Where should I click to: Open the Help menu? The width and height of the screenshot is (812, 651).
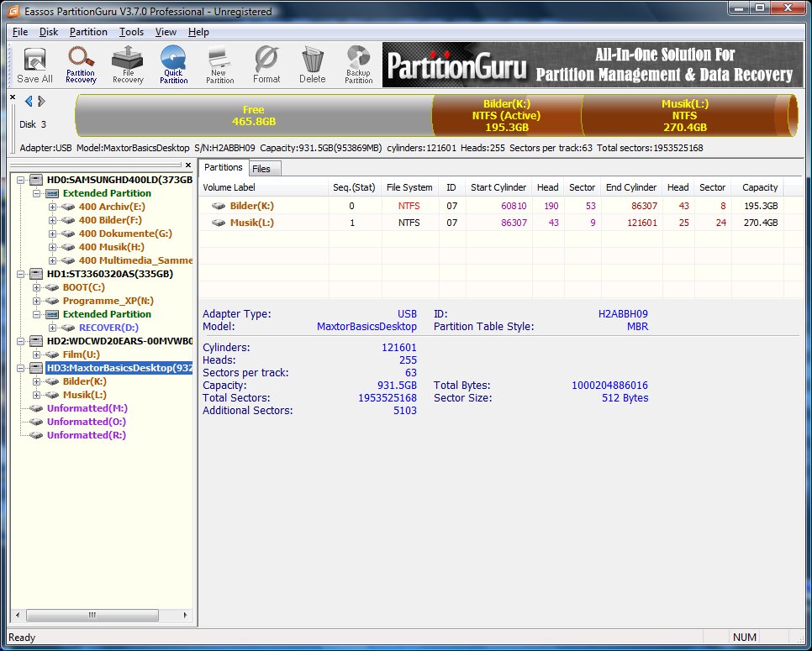pyautogui.click(x=198, y=32)
